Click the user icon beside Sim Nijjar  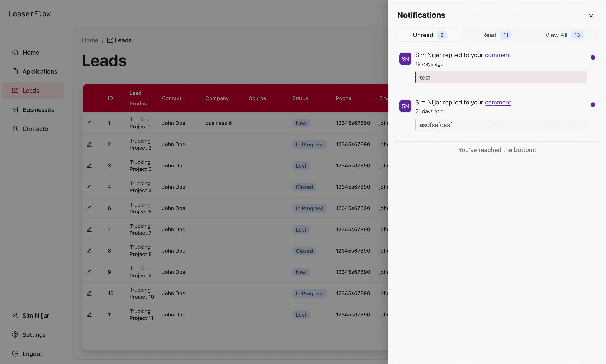[x=15, y=315]
